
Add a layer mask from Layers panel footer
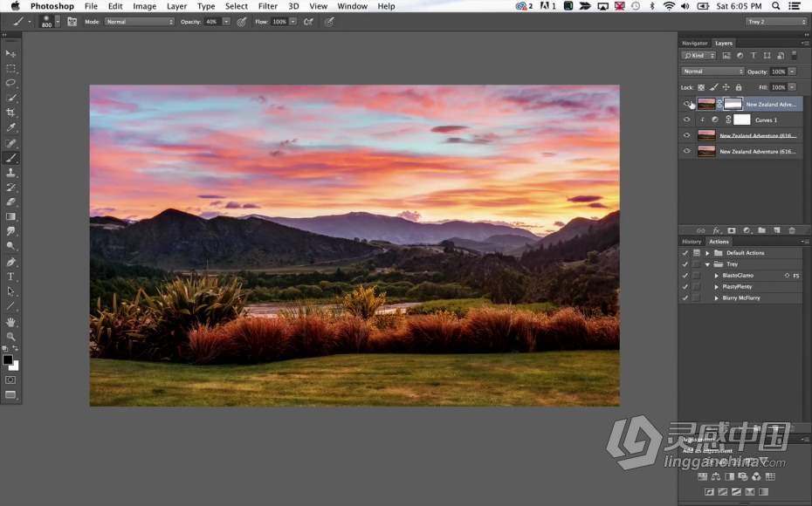(x=731, y=230)
